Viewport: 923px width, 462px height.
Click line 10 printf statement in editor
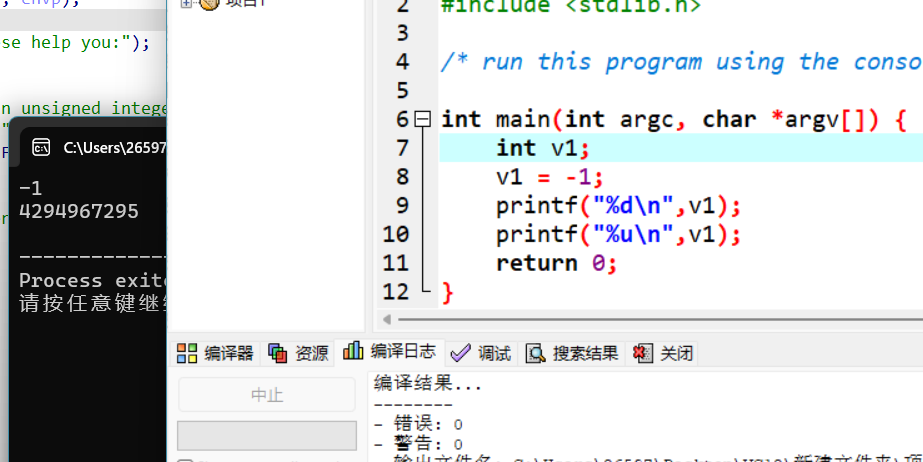pyautogui.click(x=618, y=234)
